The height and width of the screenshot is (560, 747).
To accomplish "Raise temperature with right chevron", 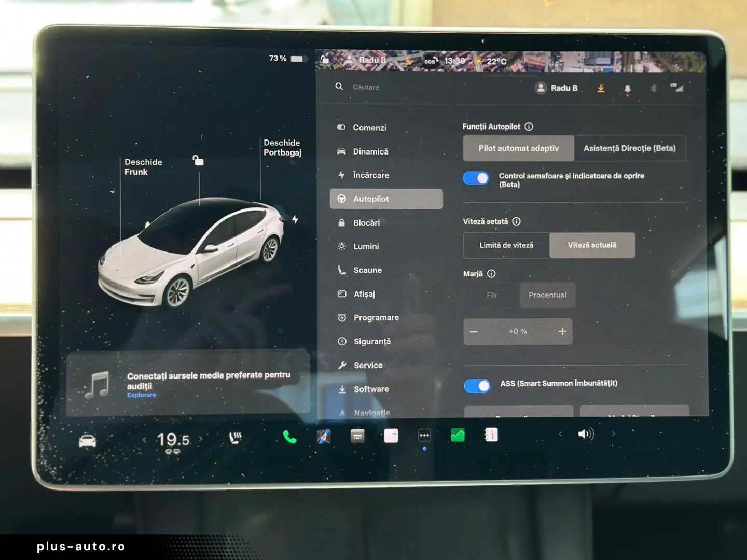I will (x=201, y=439).
